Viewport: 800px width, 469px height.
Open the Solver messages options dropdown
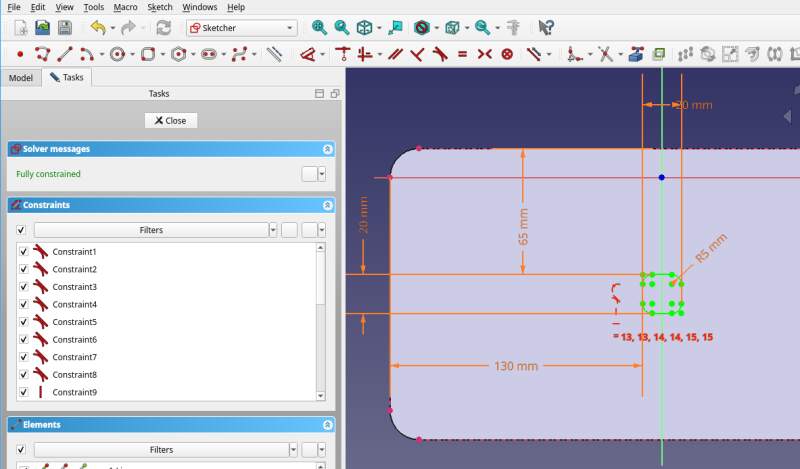point(322,174)
